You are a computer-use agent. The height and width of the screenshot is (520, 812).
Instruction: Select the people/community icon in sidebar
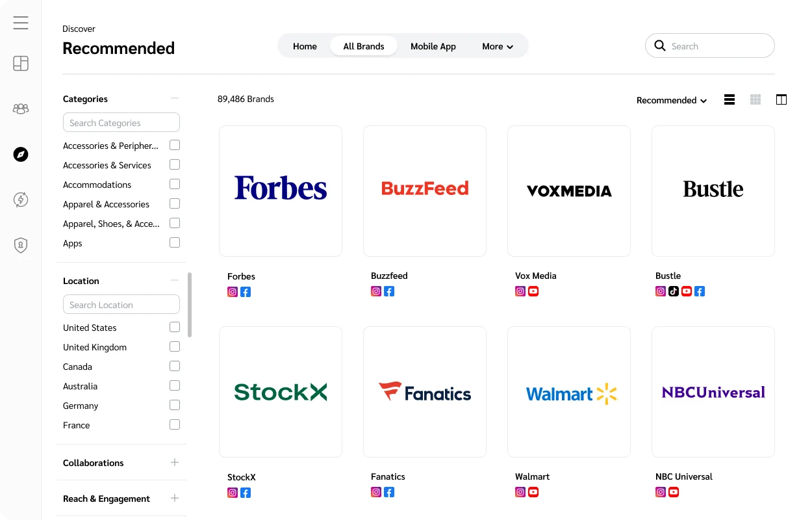(20, 109)
